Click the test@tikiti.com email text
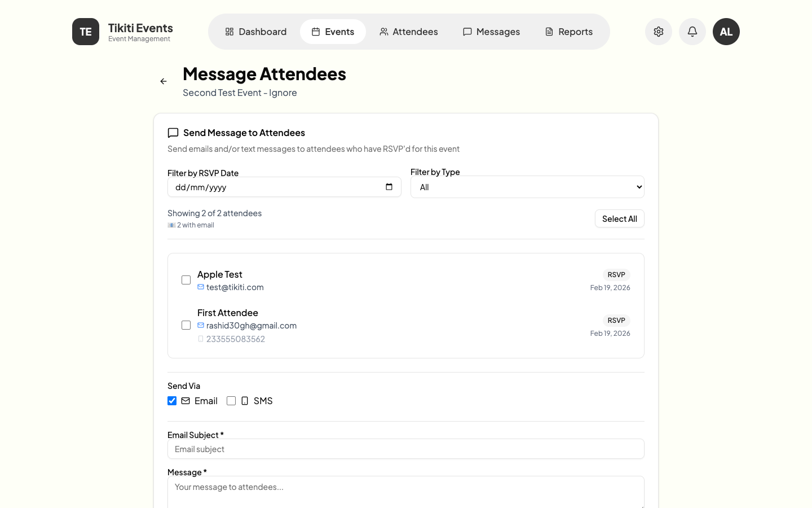This screenshot has height=508, width=812. pyautogui.click(x=235, y=287)
